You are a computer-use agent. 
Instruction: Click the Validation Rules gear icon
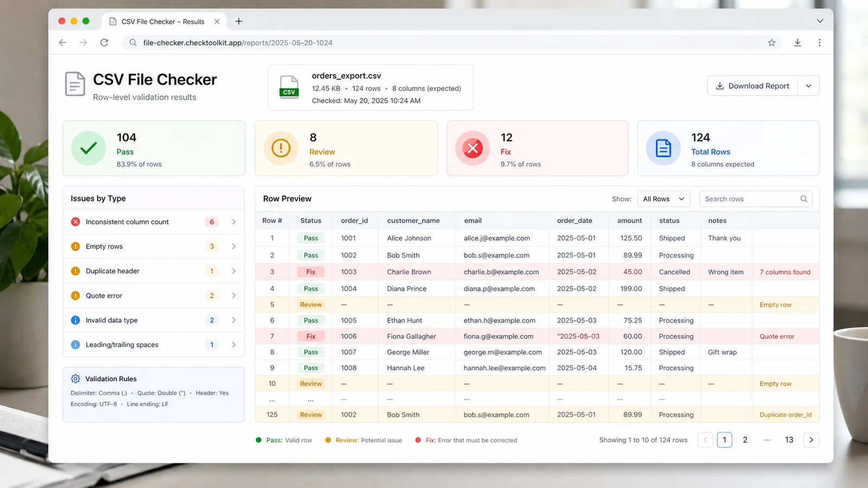point(75,378)
